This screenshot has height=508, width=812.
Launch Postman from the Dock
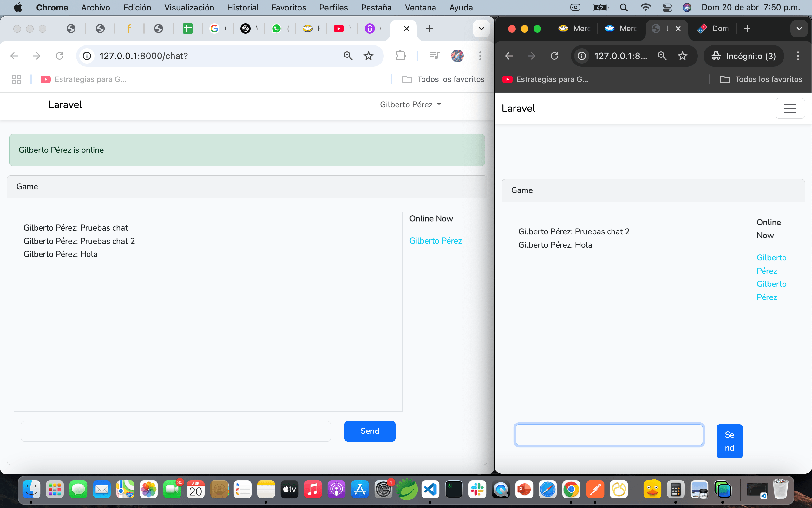click(x=595, y=490)
